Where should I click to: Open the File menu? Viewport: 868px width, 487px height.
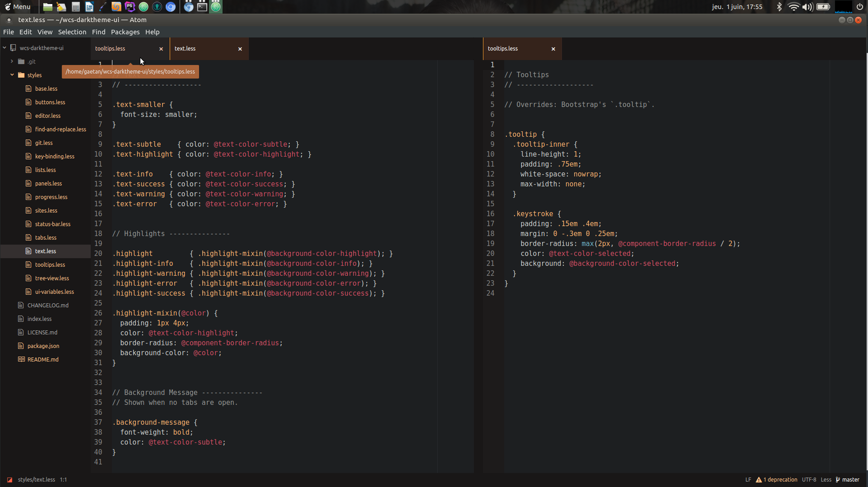(9, 32)
